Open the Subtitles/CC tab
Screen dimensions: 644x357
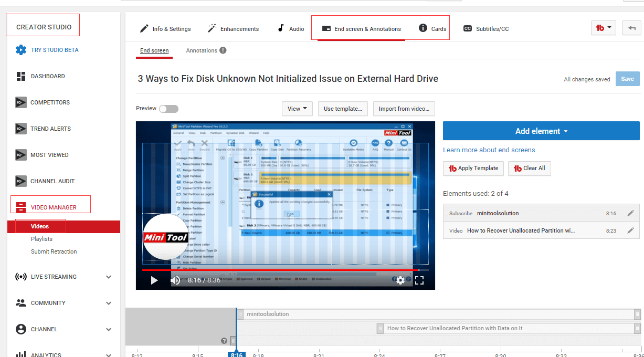(486, 29)
